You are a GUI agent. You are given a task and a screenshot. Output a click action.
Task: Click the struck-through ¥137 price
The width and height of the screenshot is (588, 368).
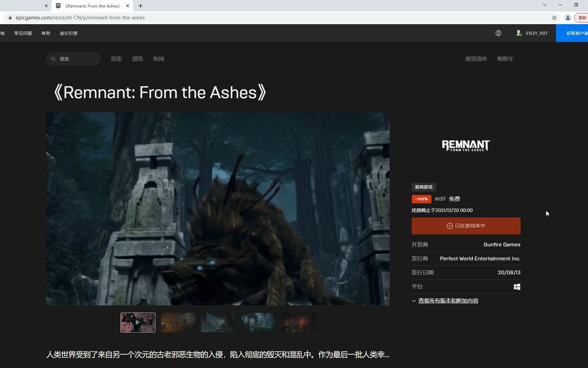point(440,199)
